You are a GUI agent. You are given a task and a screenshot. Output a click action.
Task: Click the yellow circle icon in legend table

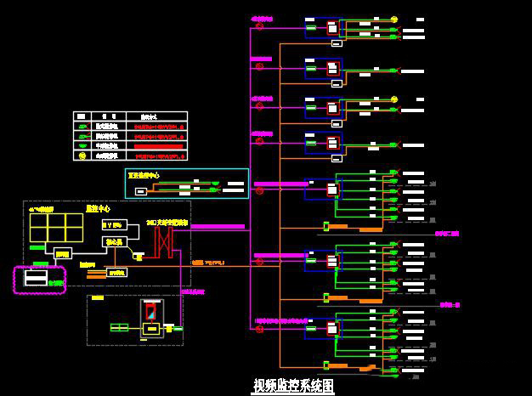[x=82, y=156]
